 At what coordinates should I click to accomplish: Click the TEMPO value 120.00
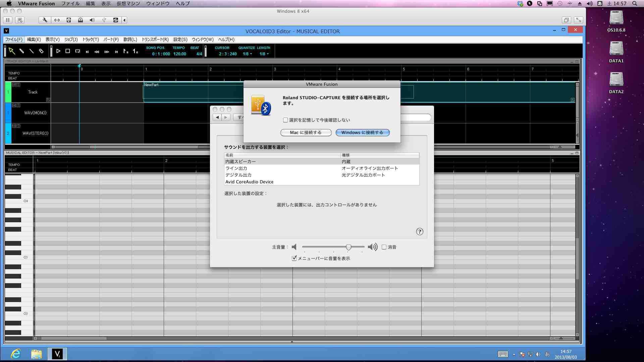coord(180,54)
